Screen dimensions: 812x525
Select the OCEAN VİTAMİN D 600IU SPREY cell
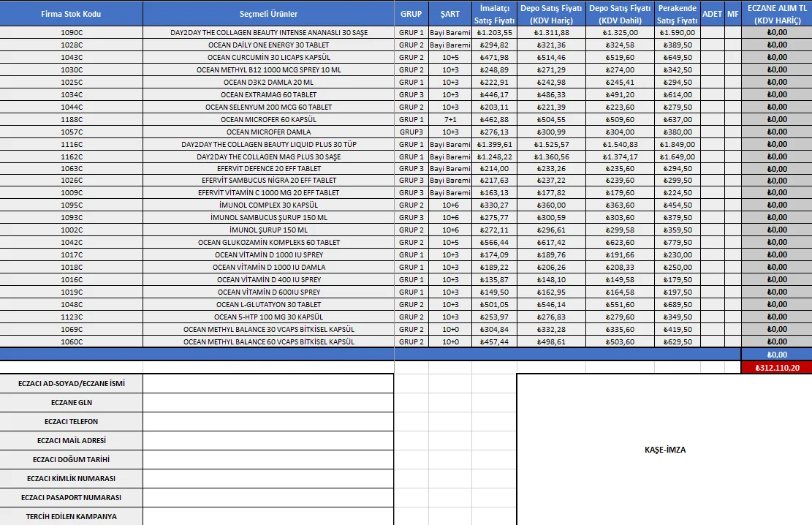pyautogui.click(x=268, y=292)
